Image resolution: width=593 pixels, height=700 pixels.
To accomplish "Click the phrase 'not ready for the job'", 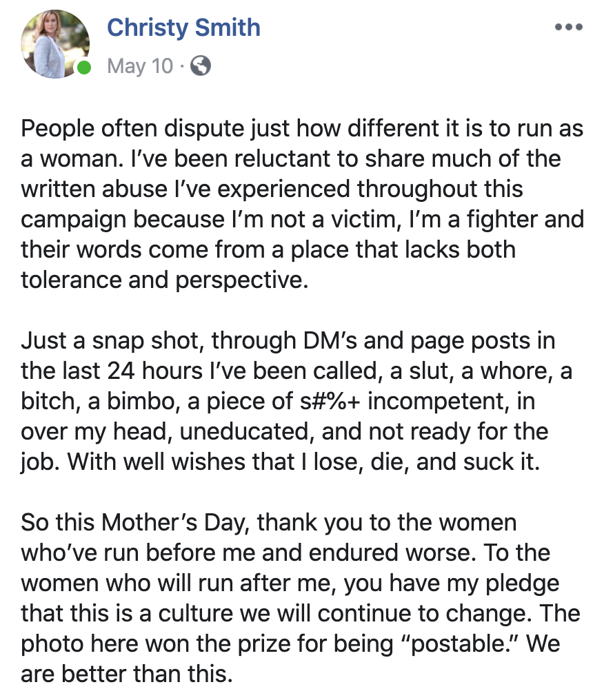I will point(284,446).
